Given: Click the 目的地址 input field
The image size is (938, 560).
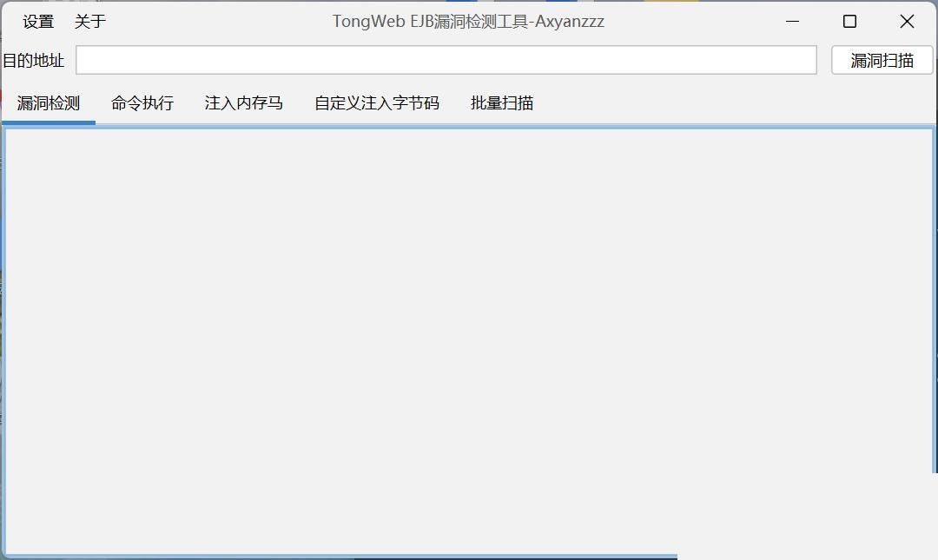Looking at the screenshot, I should [x=446, y=60].
